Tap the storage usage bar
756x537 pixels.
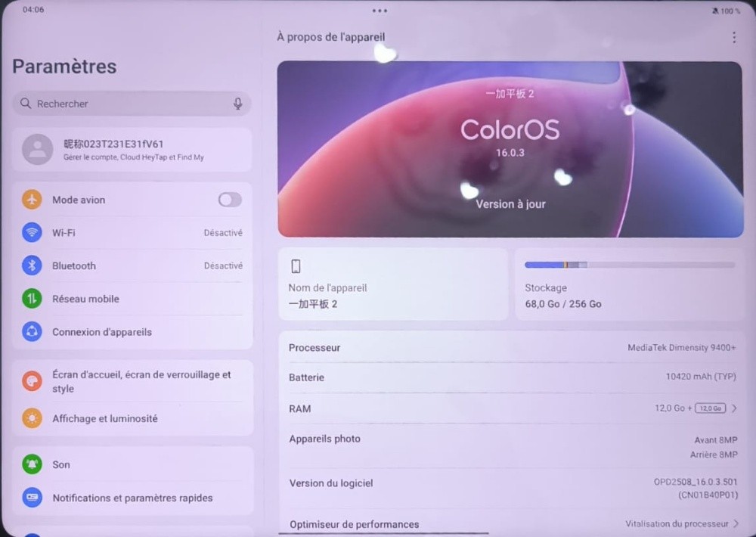pyautogui.click(x=630, y=265)
